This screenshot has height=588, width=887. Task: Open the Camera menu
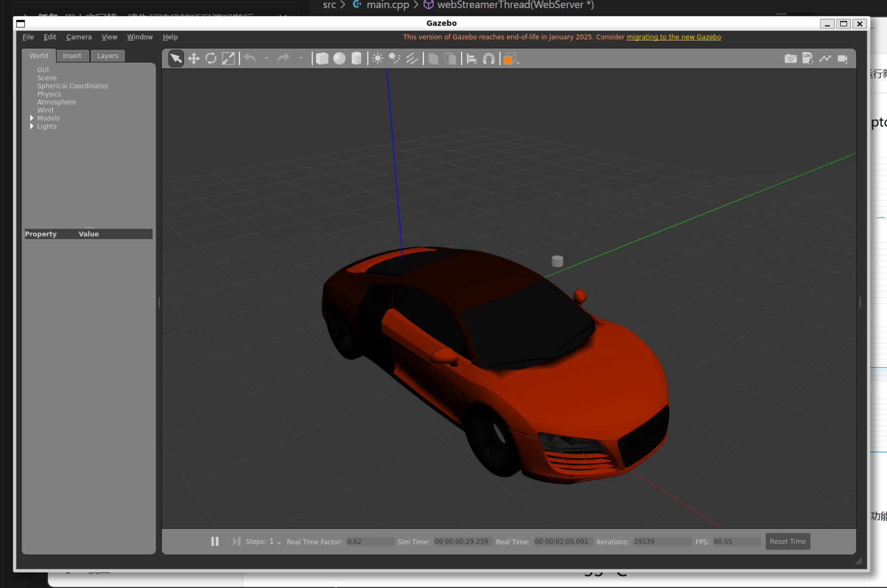[79, 37]
